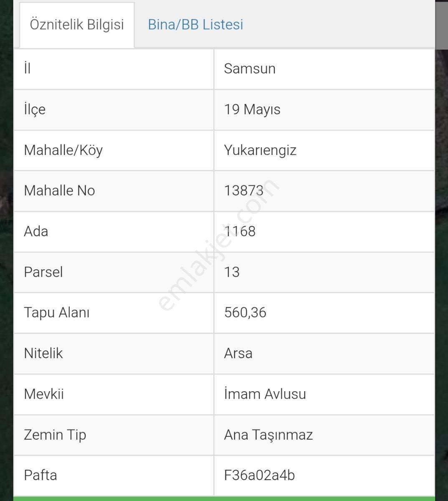Click the 19 Mayıs district value
This screenshot has width=448, height=501.
(252, 109)
